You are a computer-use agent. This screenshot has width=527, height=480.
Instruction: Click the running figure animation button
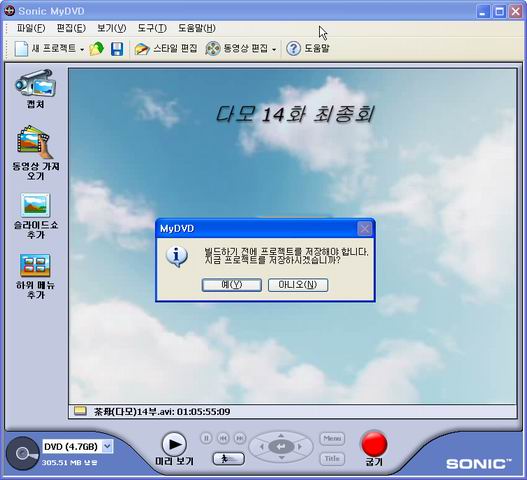229,459
